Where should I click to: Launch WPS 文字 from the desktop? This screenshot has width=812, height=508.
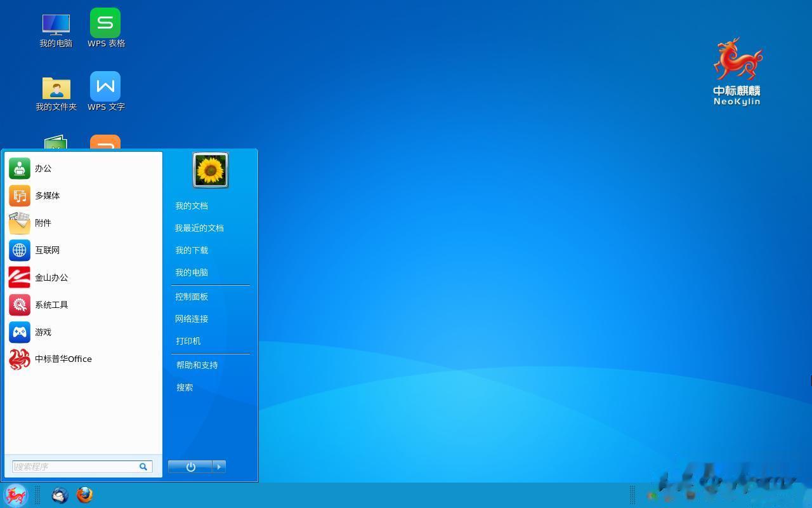106,93
